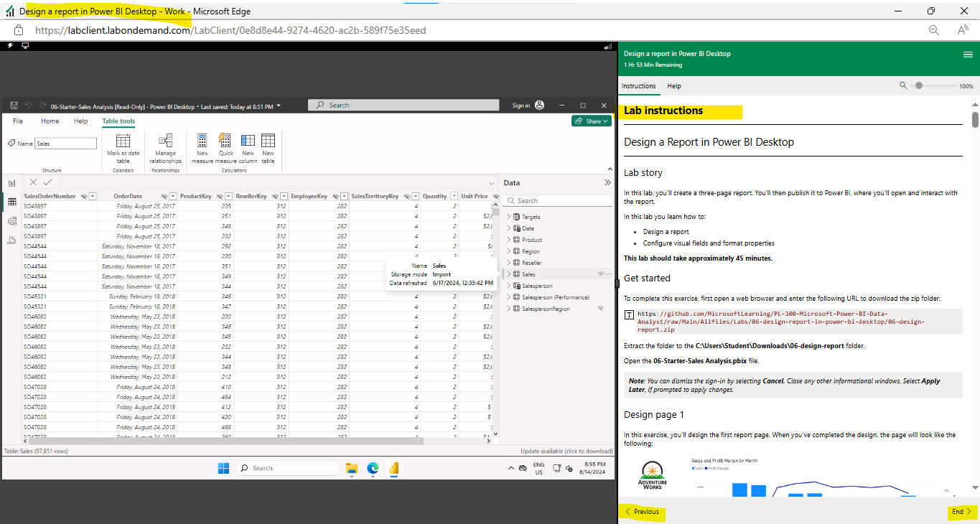Cancel the formula bar edit
Screen dimensions: 980x524
coord(33,182)
